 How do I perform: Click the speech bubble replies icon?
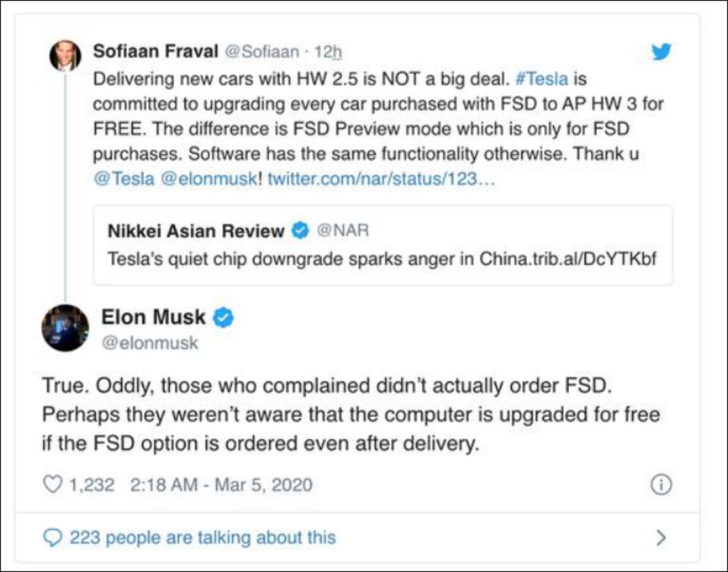pos(53,538)
